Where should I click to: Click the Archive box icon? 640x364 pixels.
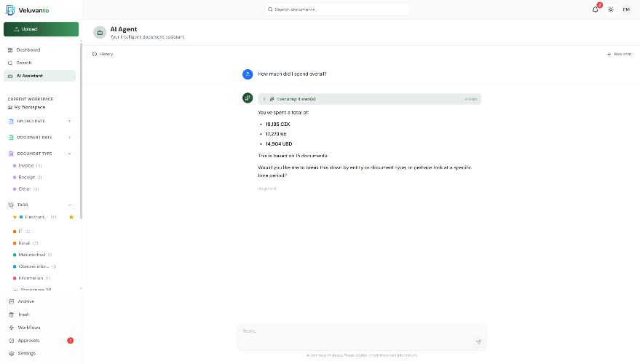[x=12, y=301]
